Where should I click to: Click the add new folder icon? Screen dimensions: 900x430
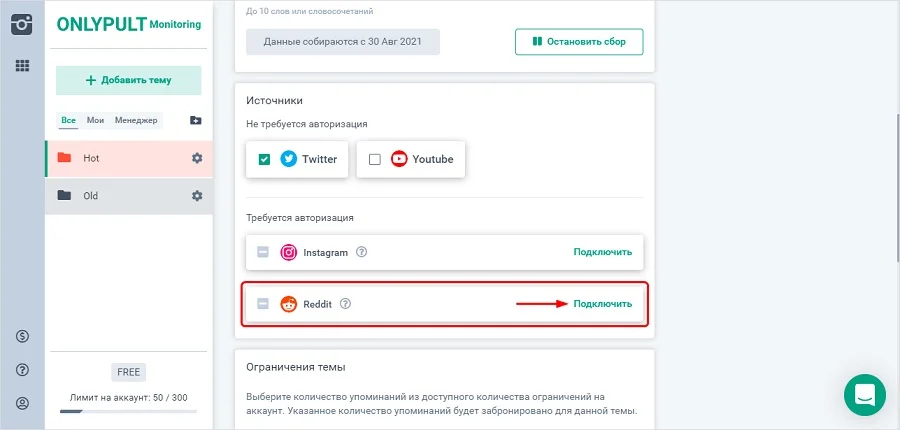coord(195,121)
